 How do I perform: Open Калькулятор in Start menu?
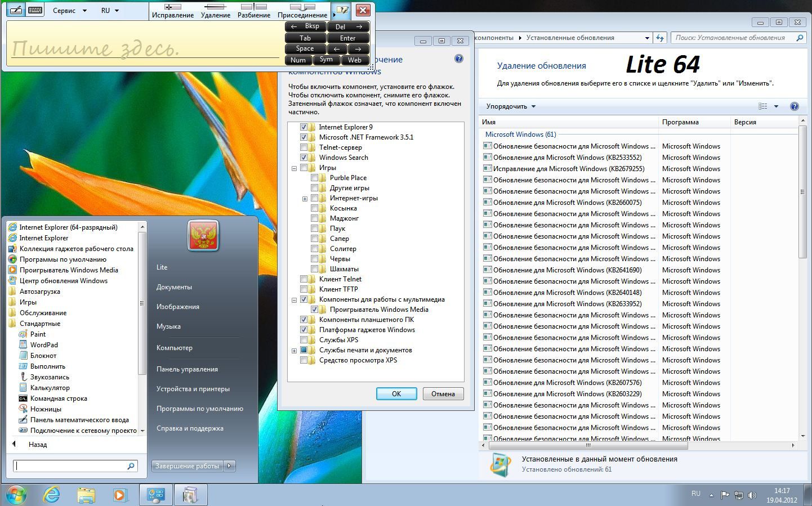[50, 387]
